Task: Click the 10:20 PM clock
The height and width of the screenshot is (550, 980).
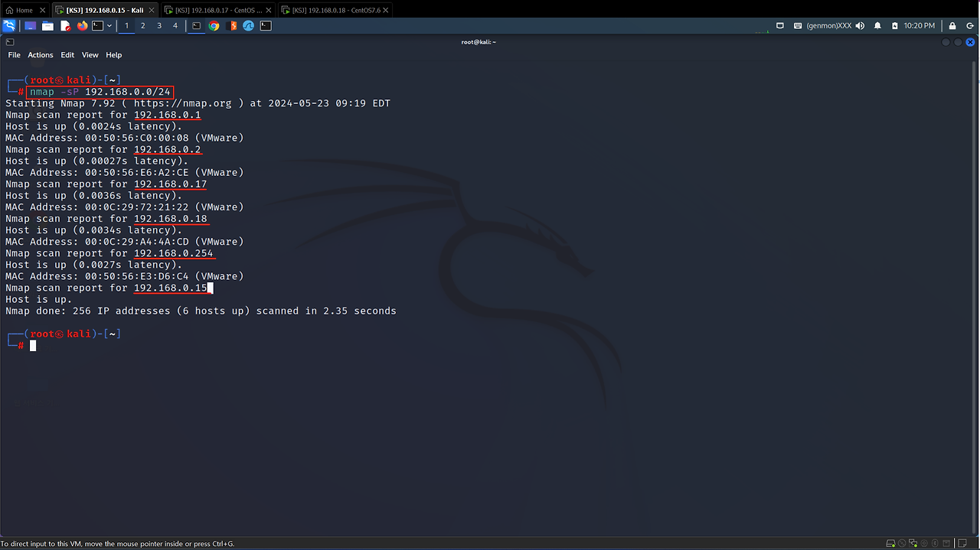Action: click(920, 26)
